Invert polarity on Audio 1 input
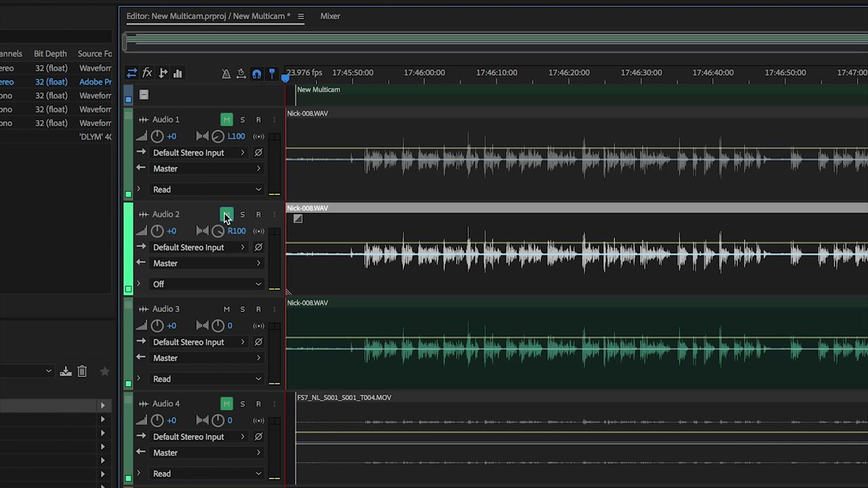This screenshot has height=488, width=868. (258, 152)
